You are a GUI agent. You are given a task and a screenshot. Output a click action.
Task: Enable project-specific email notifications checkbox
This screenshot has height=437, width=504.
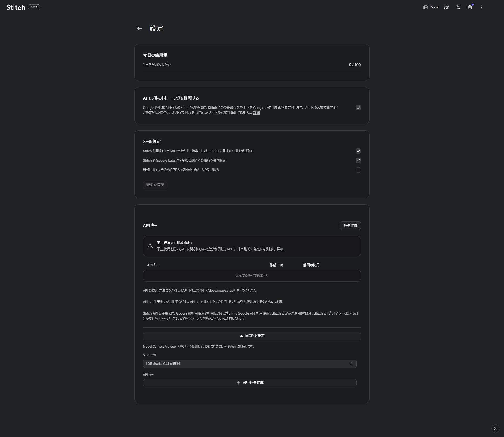coord(358,170)
